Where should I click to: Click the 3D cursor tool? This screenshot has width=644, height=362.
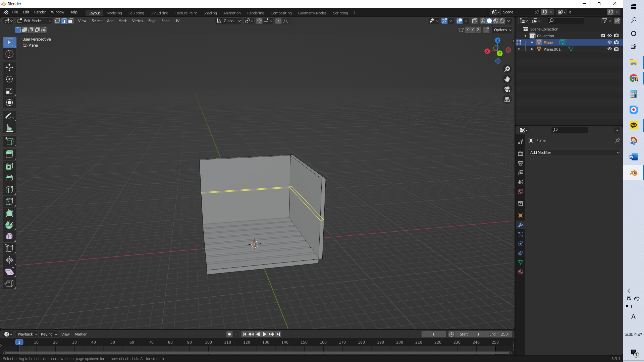pyautogui.click(x=9, y=54)
